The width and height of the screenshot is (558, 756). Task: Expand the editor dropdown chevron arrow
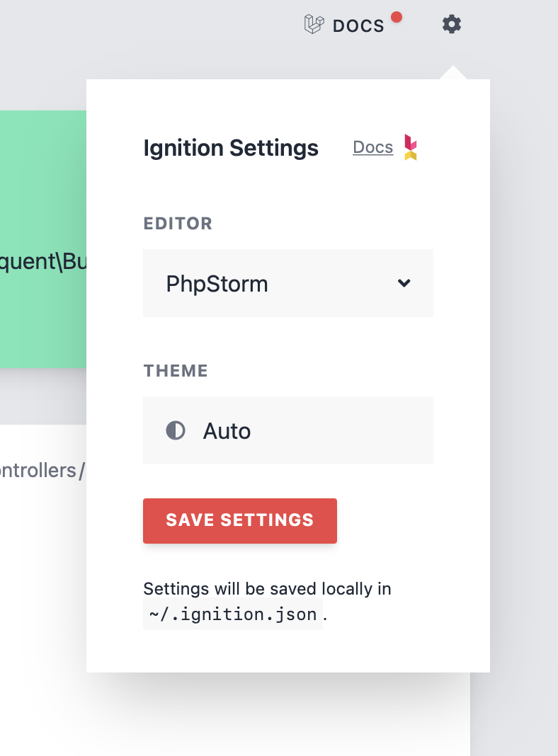point(404,283)
